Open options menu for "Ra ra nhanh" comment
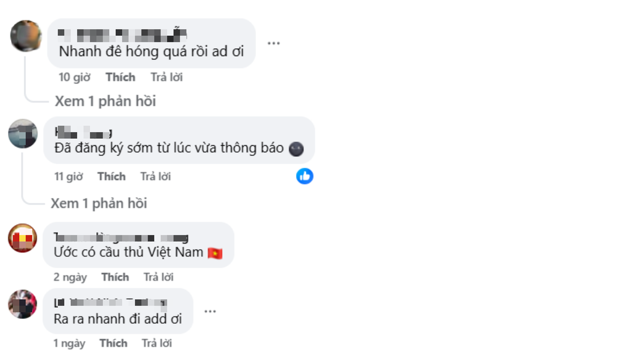This screenshot has height=364, width=617. pos(210,312)
